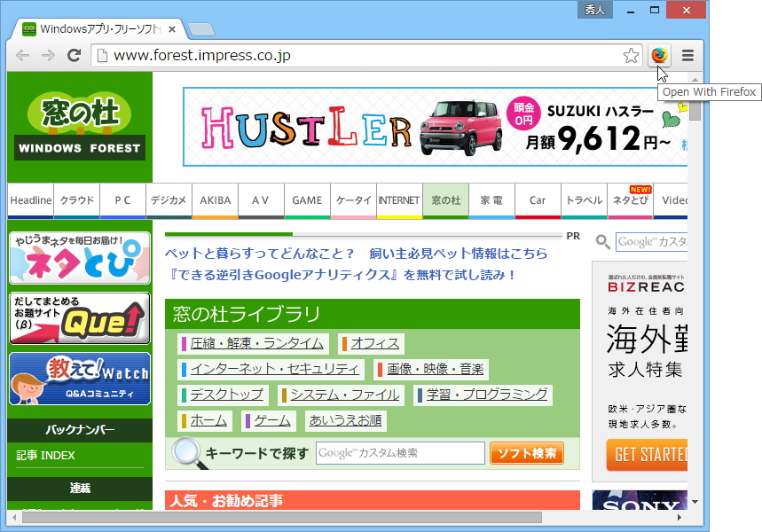Reload the current page

74,55
